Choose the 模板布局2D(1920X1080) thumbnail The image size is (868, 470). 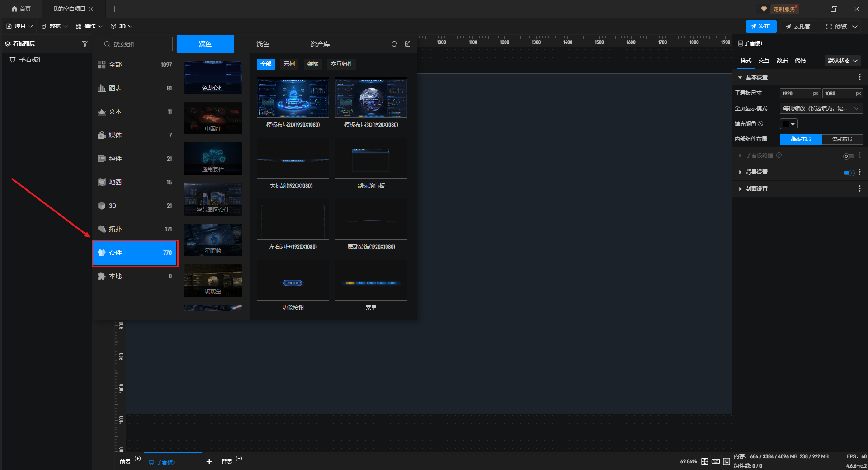click(293, 97)
